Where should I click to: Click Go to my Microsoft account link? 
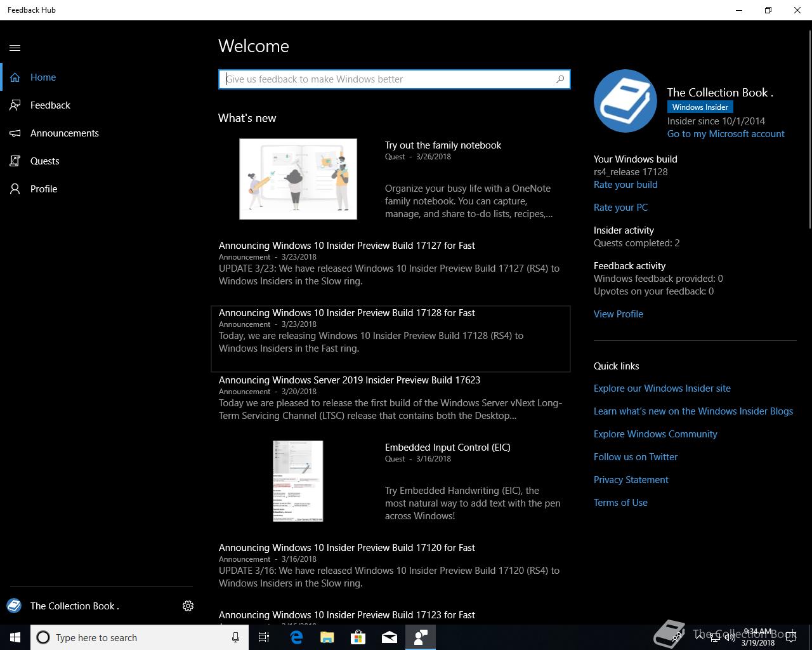726,134
